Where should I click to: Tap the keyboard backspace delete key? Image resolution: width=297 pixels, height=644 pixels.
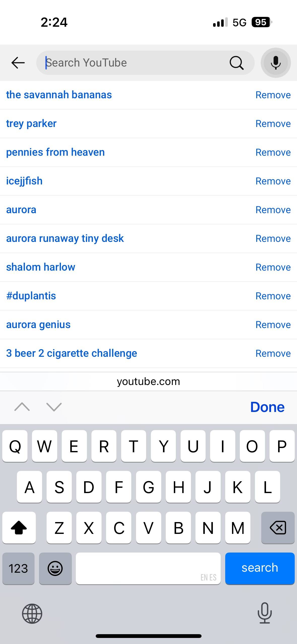pyautogui.click(x=278, y=527)
